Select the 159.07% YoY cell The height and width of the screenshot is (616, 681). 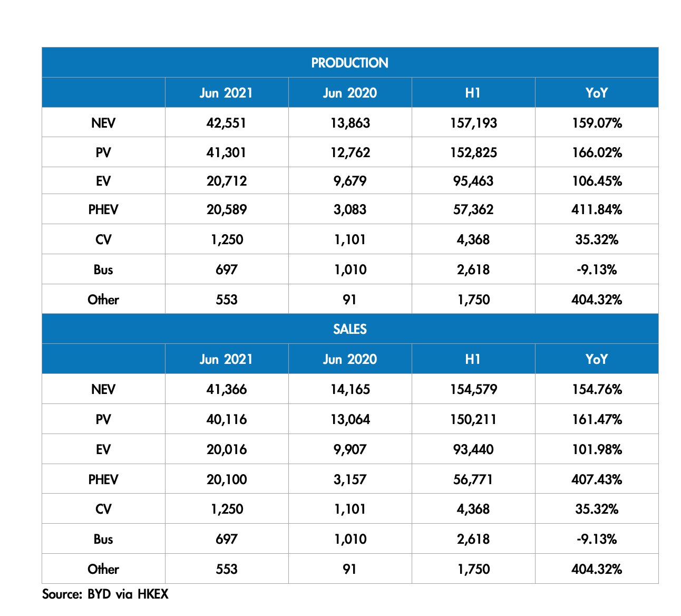pos(596,123)
